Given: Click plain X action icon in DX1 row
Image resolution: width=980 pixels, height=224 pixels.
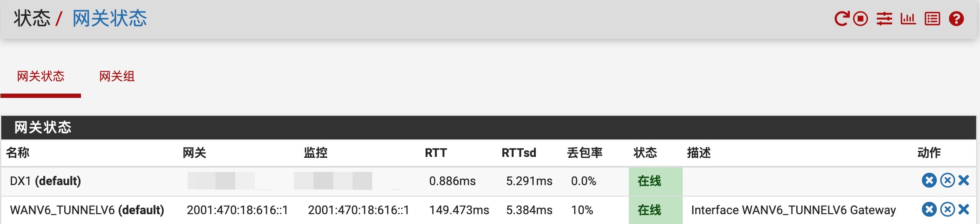Looking at the screenshot, I should coord(964,181).
